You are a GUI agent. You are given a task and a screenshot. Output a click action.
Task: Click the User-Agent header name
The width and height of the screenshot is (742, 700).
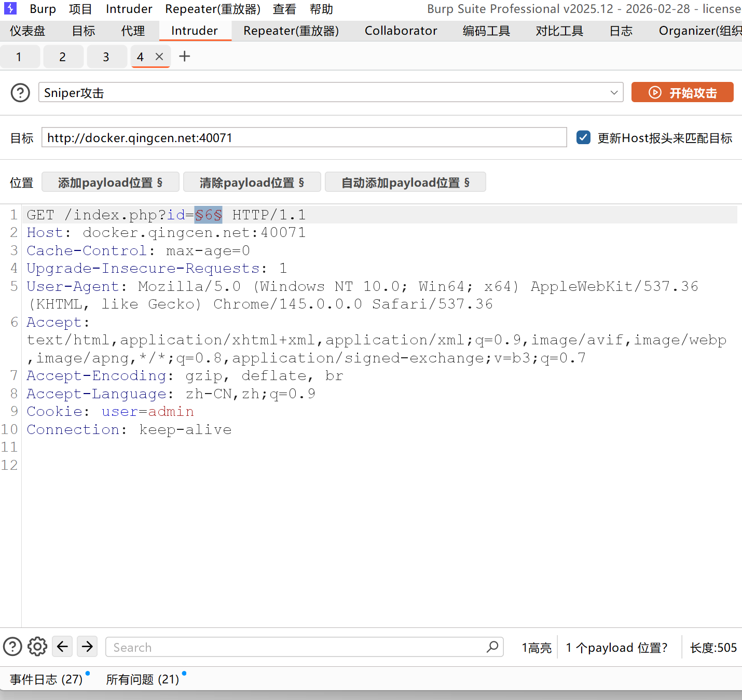click(x=73, y=286)
